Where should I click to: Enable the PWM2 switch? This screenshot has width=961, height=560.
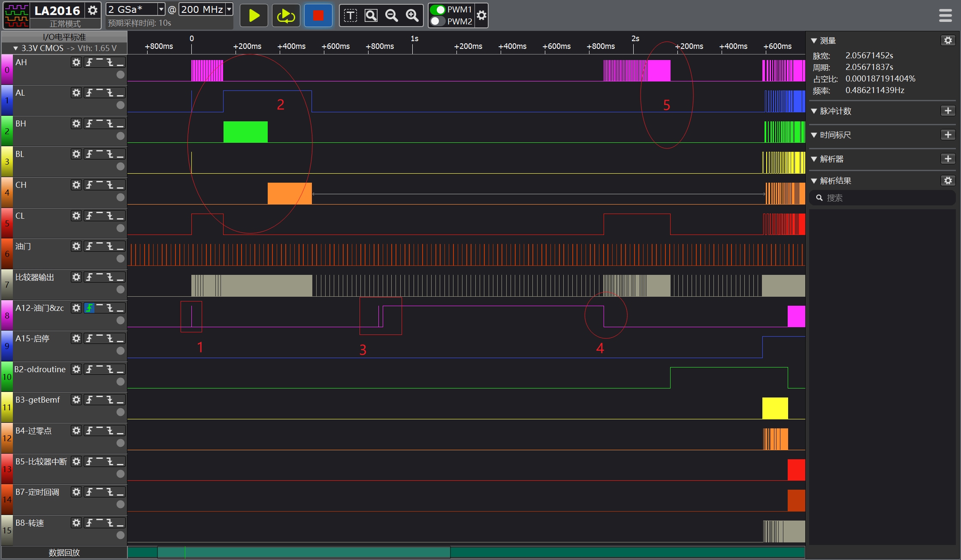[x=438, y=21]
